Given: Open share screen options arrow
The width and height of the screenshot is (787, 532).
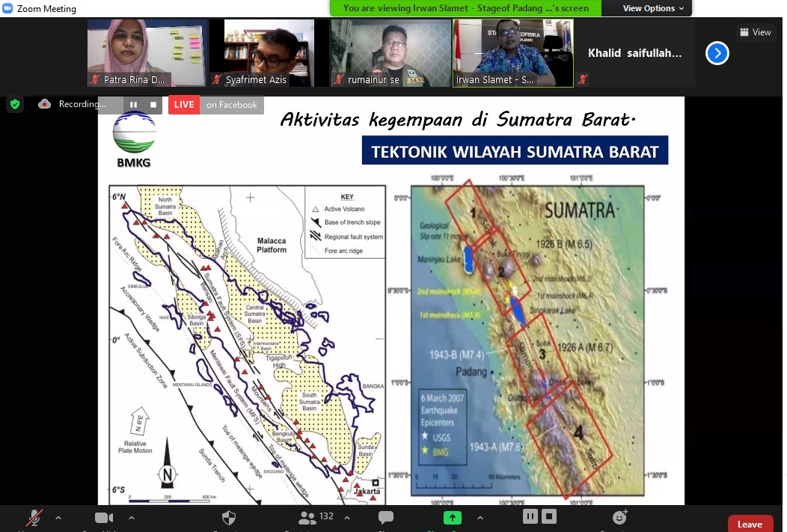Looking at the screenshot, I should [x=480, y=518].
